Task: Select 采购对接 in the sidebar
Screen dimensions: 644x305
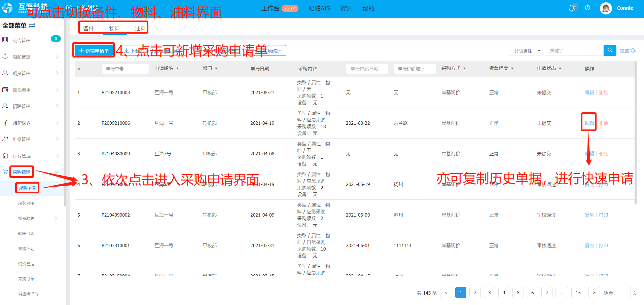Action: pos(26,203)
